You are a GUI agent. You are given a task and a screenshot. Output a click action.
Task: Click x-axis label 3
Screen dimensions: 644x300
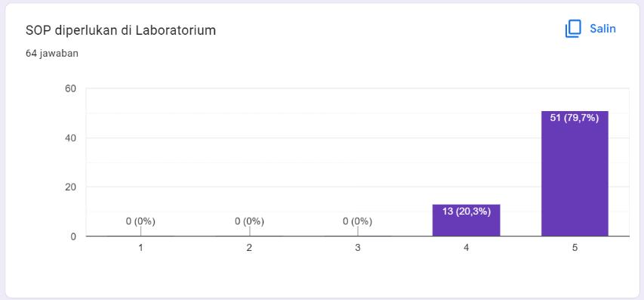coord(357,248)
